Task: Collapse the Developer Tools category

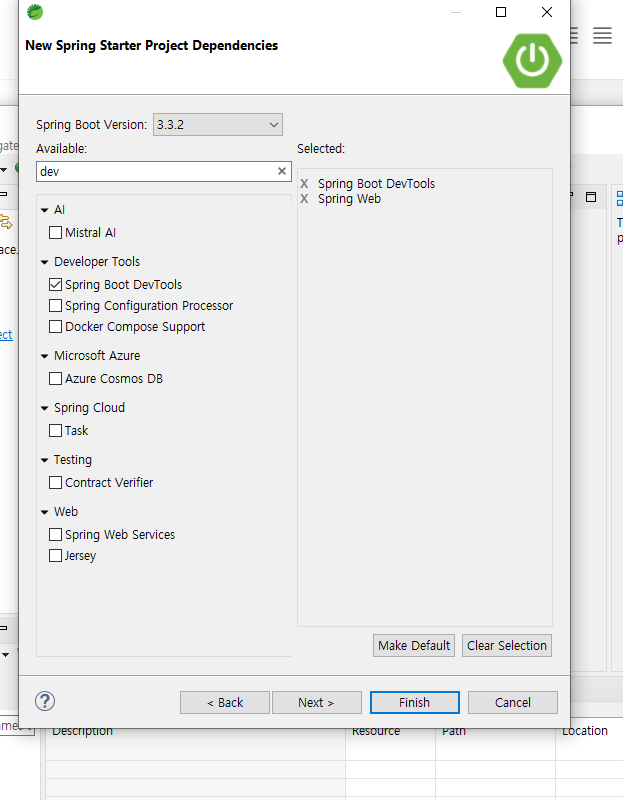Action: pos(44,262)
